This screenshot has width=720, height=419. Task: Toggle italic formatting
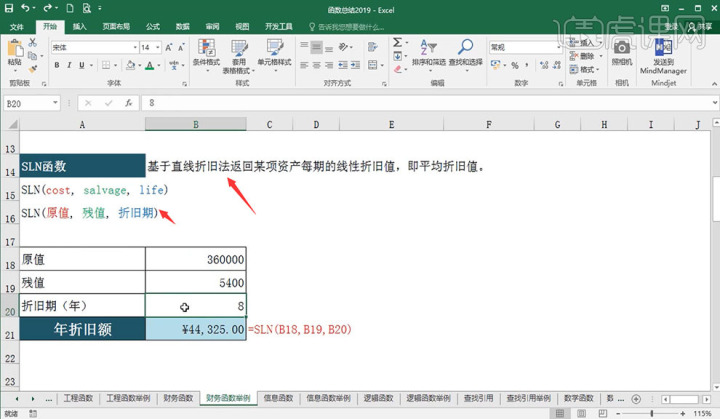69,65
